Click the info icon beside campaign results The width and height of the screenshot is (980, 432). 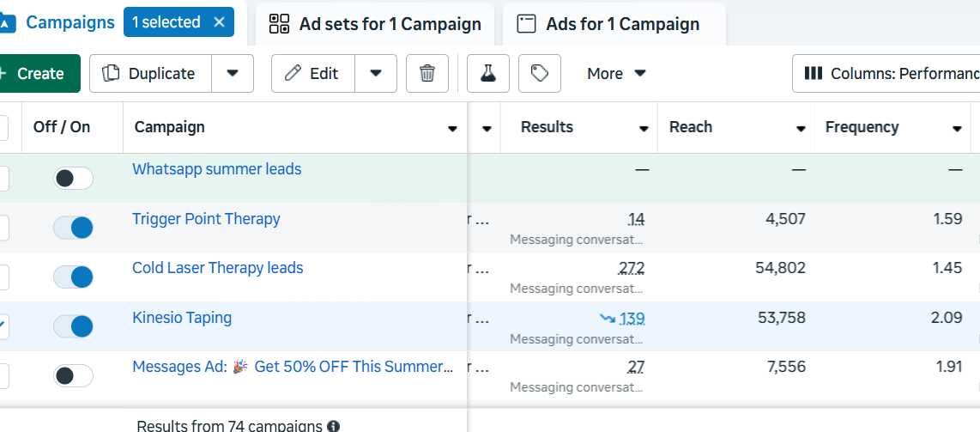click(x=333, y=426)
